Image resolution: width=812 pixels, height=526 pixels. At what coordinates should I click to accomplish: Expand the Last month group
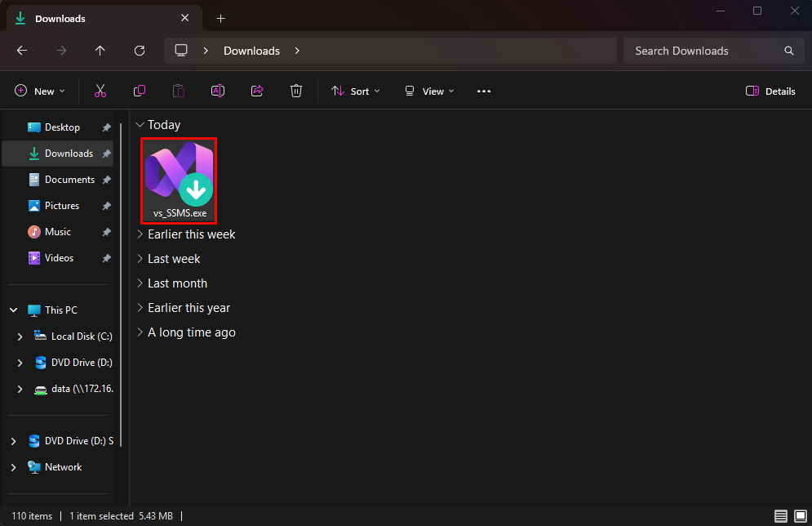pyautogui.click(x=140, y=283)
